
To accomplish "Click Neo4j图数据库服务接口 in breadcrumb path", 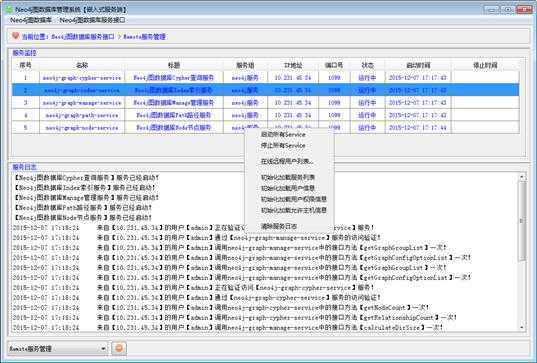I will 83,37.
